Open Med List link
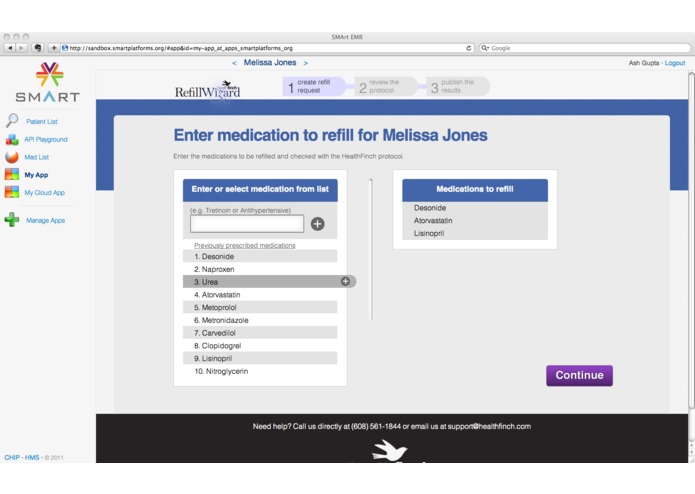The width and height of the screenshot is (695, 494). click(x=36, y=157)
